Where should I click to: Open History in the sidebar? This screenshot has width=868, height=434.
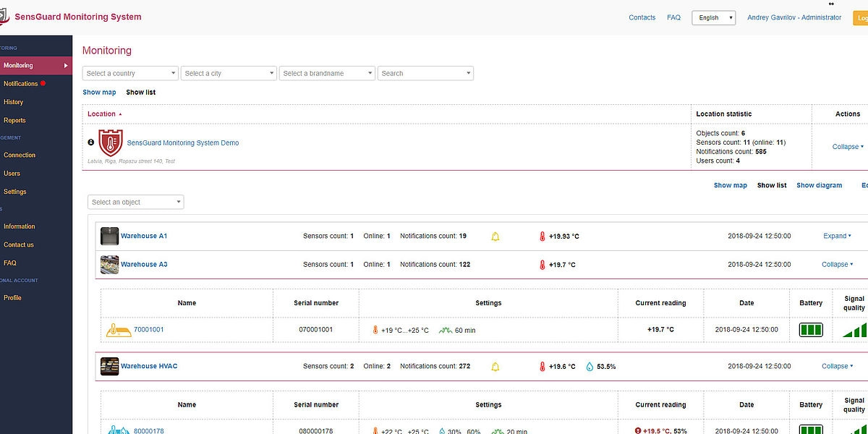(13, 102)
